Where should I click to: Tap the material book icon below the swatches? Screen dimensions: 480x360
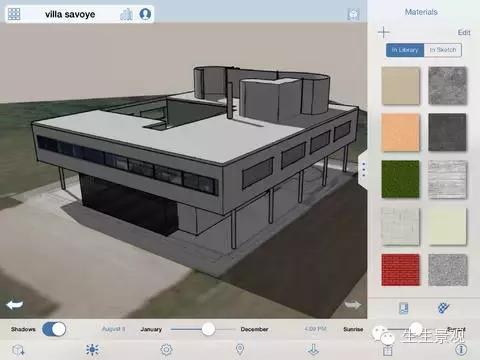point(404,308)
